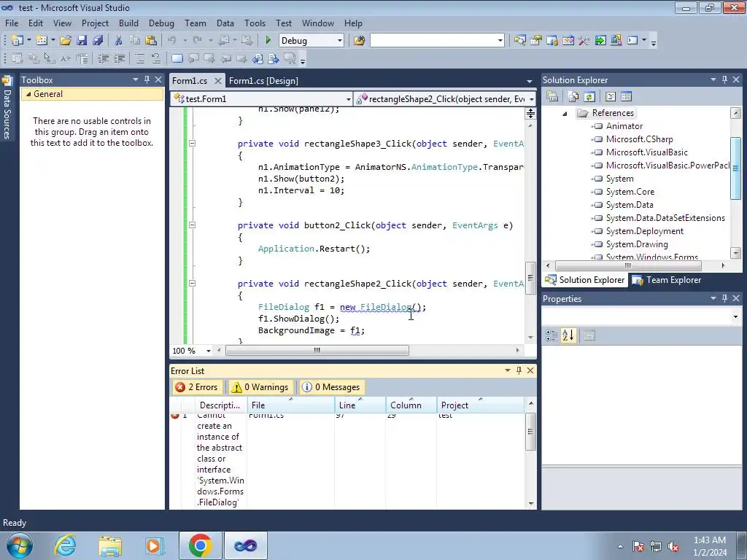Click the Comment Out Selection icon
This screenshot has width=747, height=560.
[140, 58]
